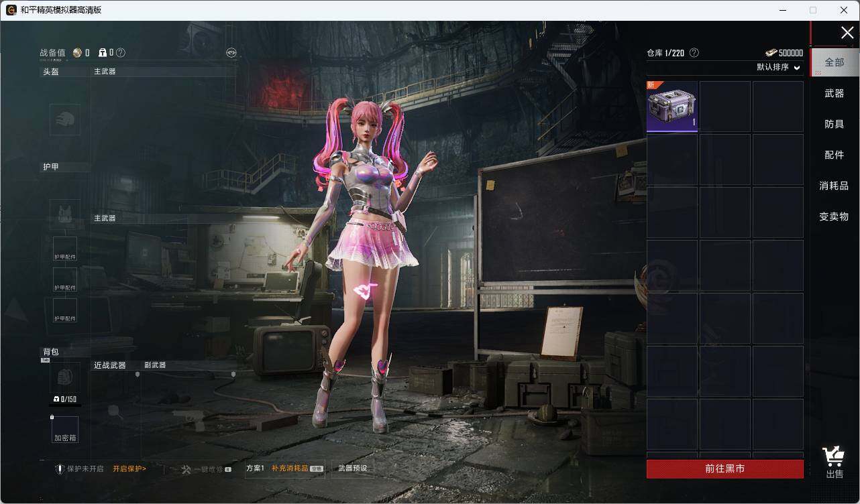860x504 pixels.
Task: Close the warehouse panel with white X
Action: [847, 33]
